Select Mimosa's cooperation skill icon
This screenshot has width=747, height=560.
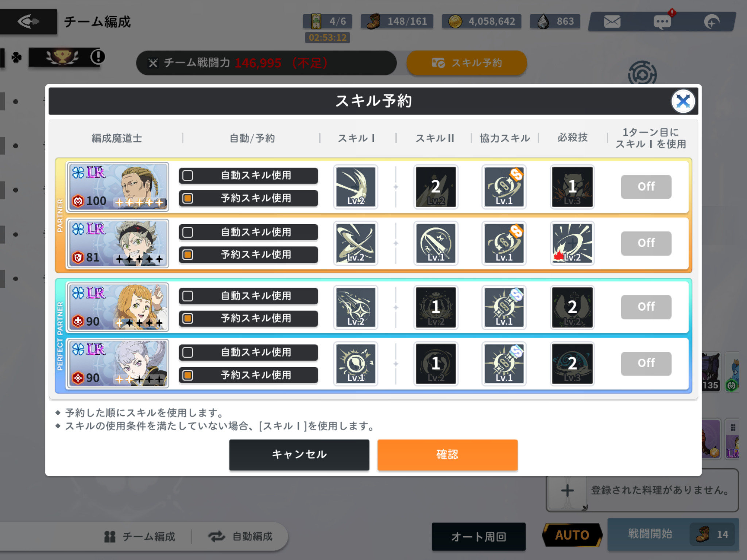[504, 307]
